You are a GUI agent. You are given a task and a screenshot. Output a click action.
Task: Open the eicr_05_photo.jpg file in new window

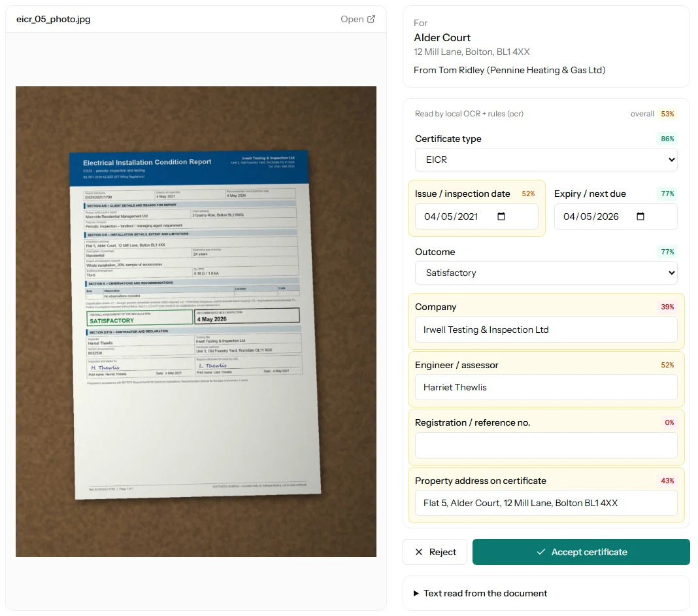tap(357, 19)
